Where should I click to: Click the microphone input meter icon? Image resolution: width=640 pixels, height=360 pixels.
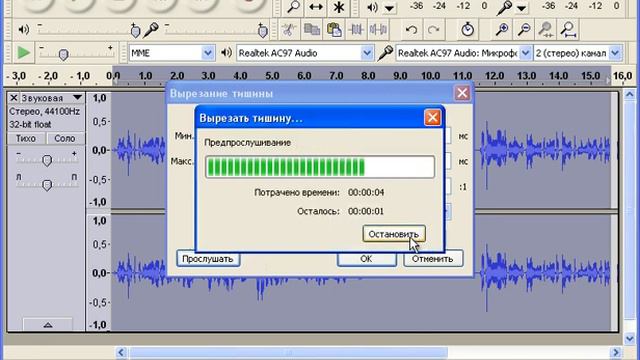(x=505, y=7)
